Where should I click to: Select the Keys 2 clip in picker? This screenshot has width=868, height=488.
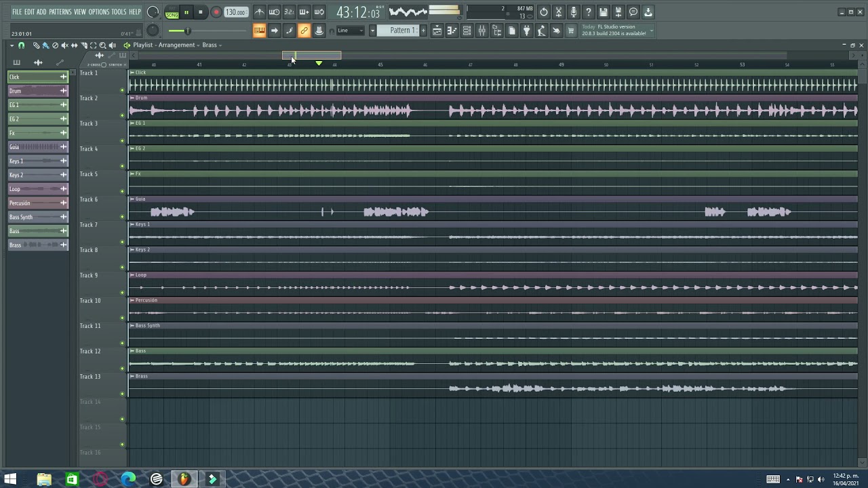tap(38, 175)
